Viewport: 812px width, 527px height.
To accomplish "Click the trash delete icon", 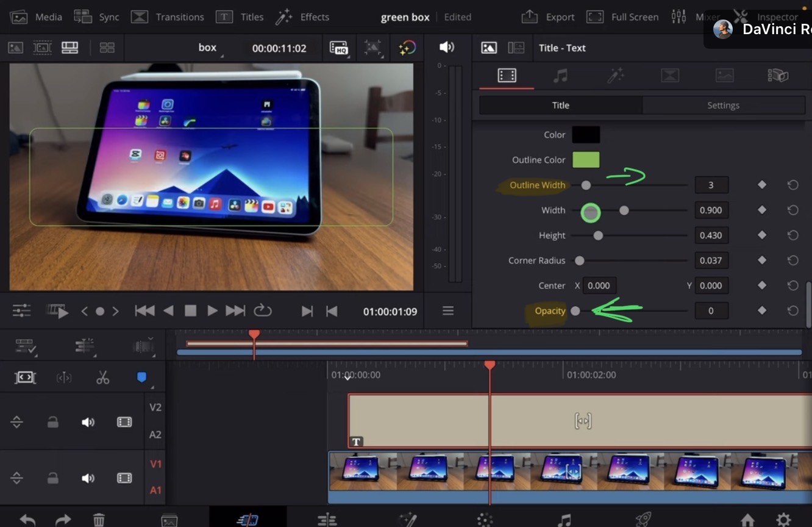I will click(99, 520).
